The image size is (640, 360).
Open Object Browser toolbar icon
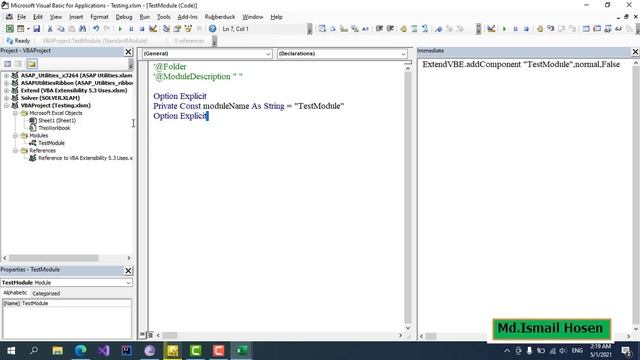tap(188, 29)
